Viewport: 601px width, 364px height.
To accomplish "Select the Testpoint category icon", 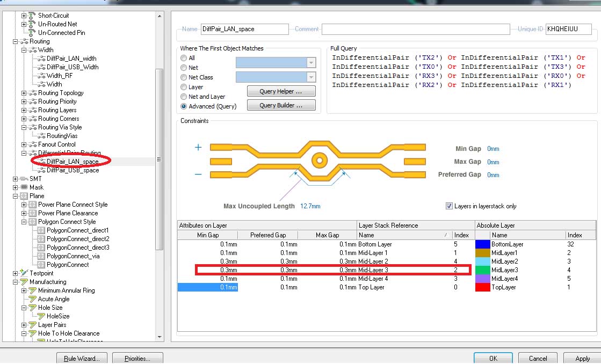I will (x=24, y=273).
